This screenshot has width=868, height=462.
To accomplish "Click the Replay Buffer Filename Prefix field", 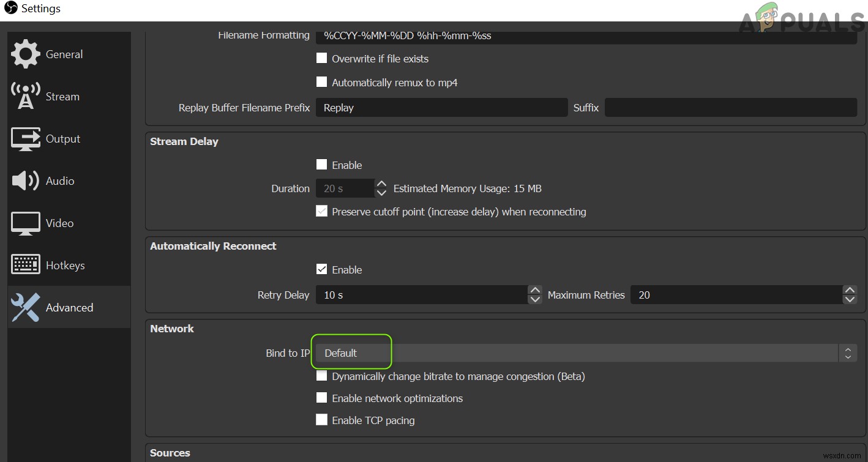I will (x=441, y=108).
